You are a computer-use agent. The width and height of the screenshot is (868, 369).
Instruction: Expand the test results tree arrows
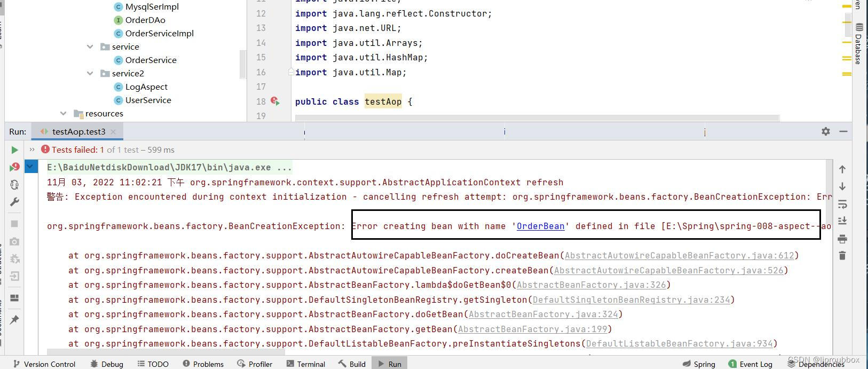32,150
